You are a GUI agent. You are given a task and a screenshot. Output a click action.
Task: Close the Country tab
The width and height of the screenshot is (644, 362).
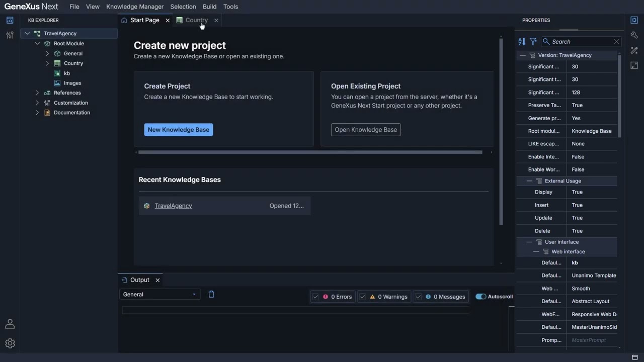(x=216, y=20)
